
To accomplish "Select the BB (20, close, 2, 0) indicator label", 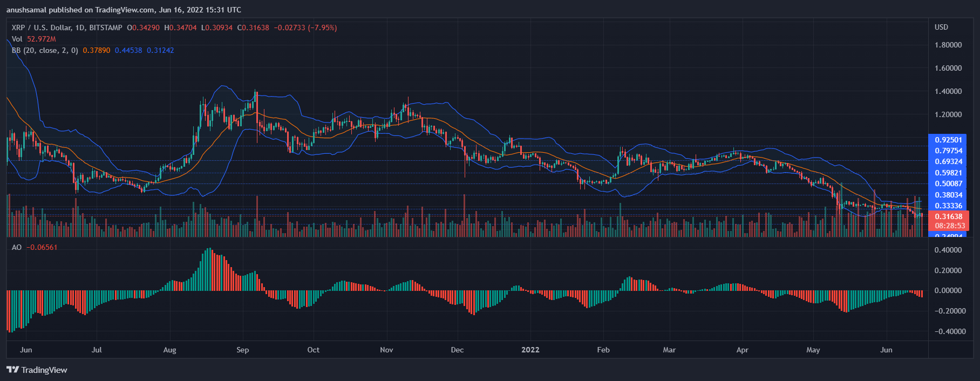I will click(x=45, y=50).
